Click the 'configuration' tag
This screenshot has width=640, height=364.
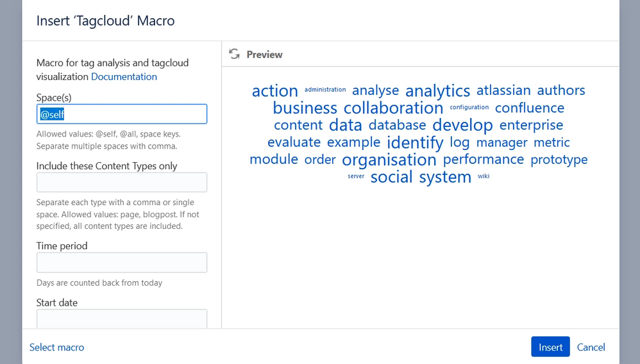[x=469, y=107]
